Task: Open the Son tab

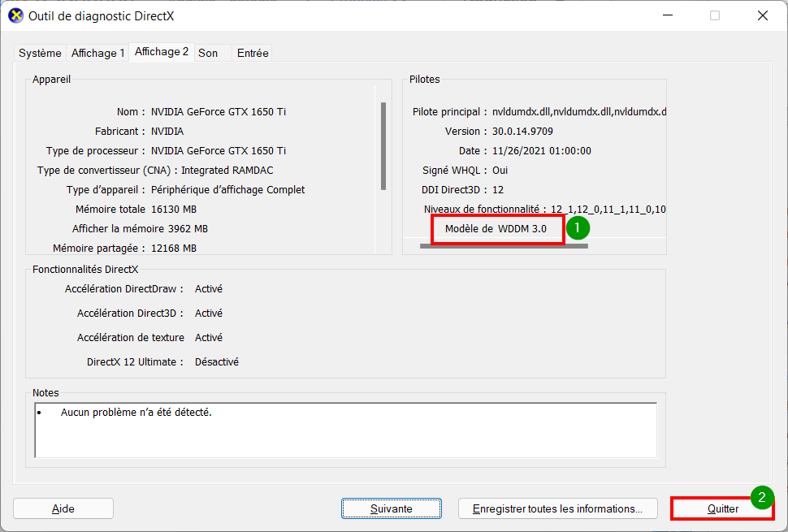Action: coord(208,54)
